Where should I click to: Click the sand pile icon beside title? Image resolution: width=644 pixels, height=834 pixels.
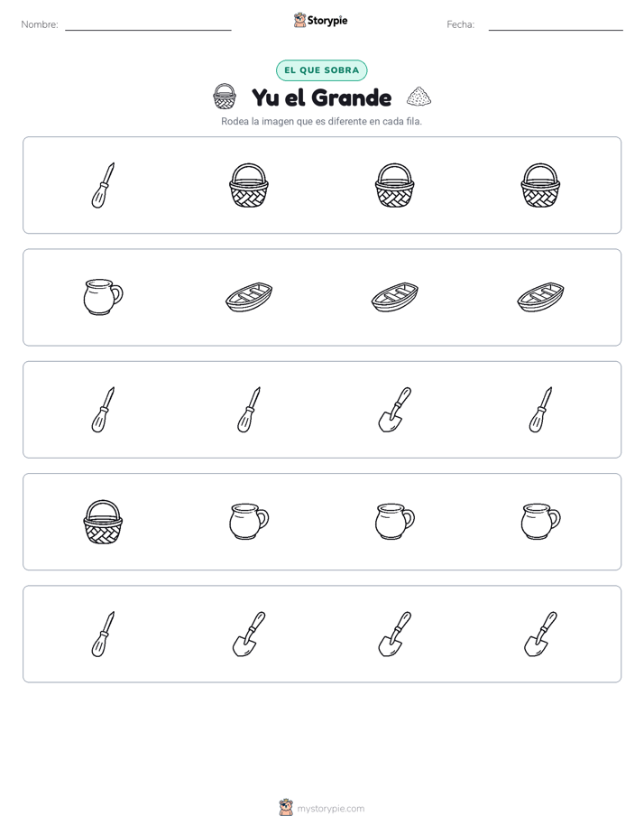pos(419,97)
